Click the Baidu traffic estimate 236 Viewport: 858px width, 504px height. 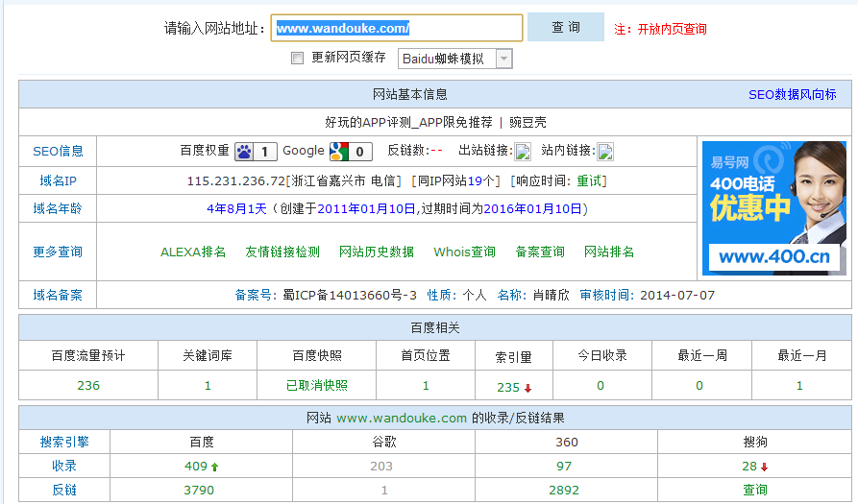pos(88,385)
